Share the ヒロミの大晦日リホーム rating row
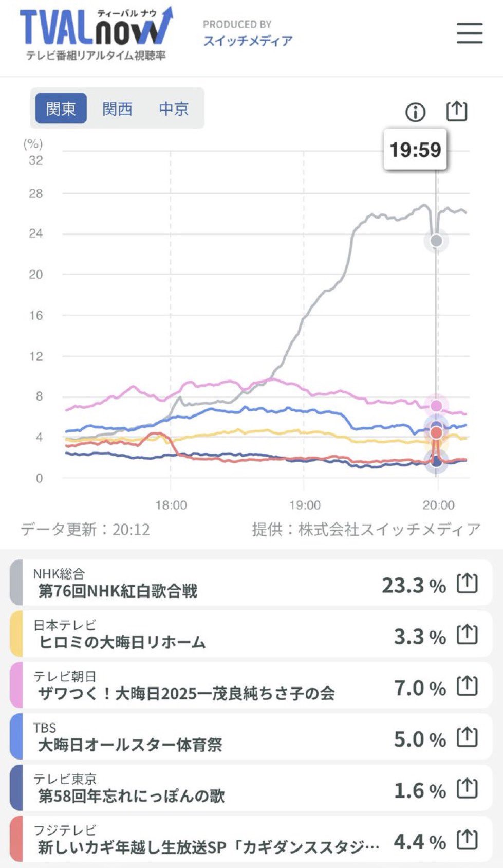 click(x=467, y=635)
